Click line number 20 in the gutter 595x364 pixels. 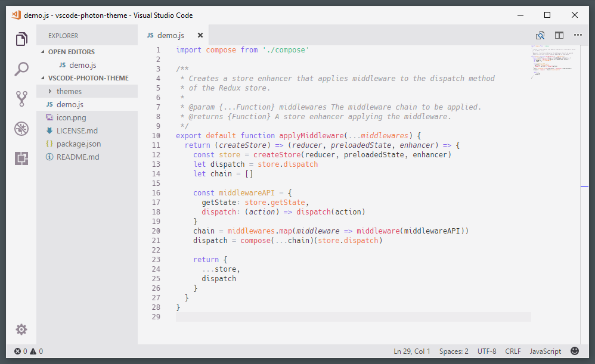click(x=156, y=231)
